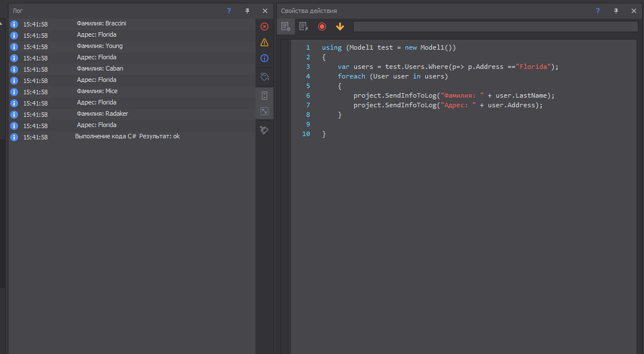Screen dimensions: 644x354
Task: Open help for Свойства действия panel
Action: pos(598,11)
